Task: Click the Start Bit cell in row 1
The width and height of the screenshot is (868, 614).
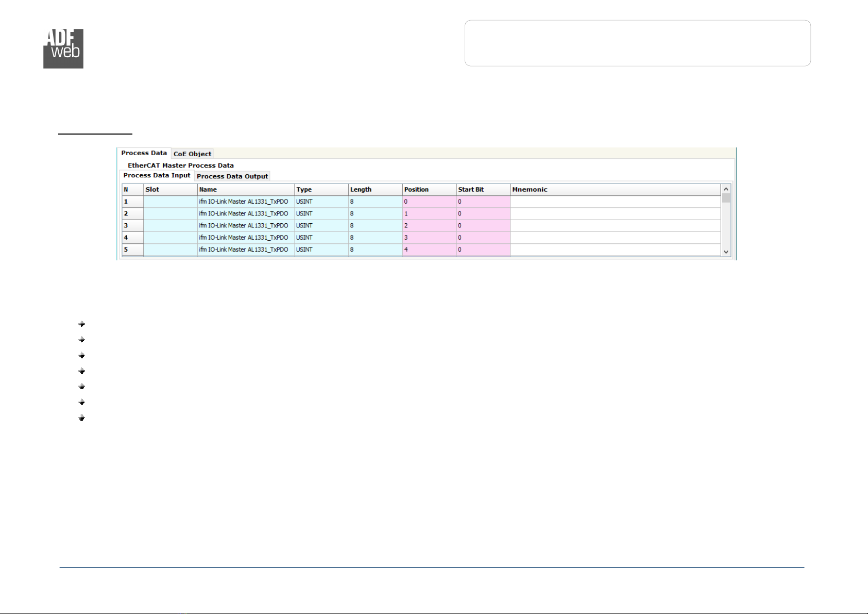Action: [x=483, y=202]
